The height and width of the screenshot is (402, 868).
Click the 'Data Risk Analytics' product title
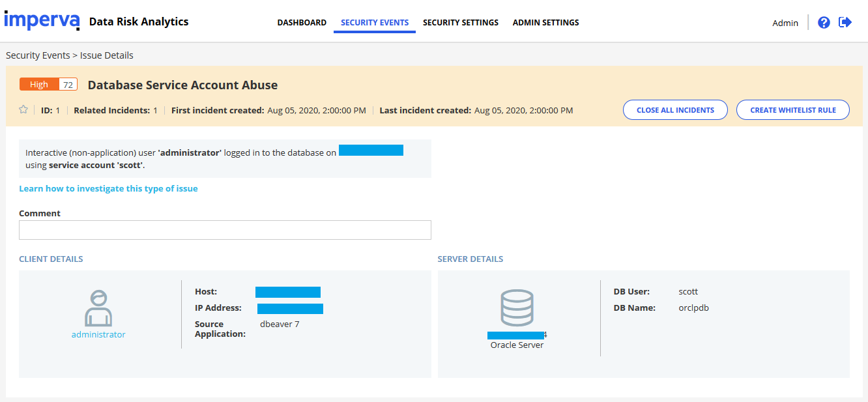(139, 22)
